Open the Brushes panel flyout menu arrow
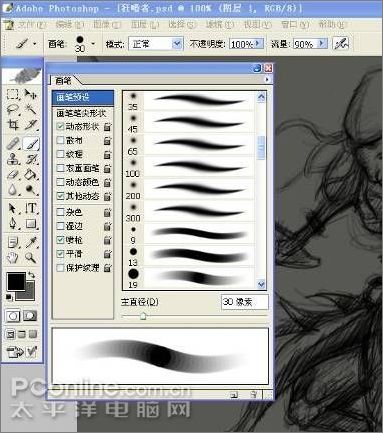This screenshot has width=383, height=433. coord(267,80)
